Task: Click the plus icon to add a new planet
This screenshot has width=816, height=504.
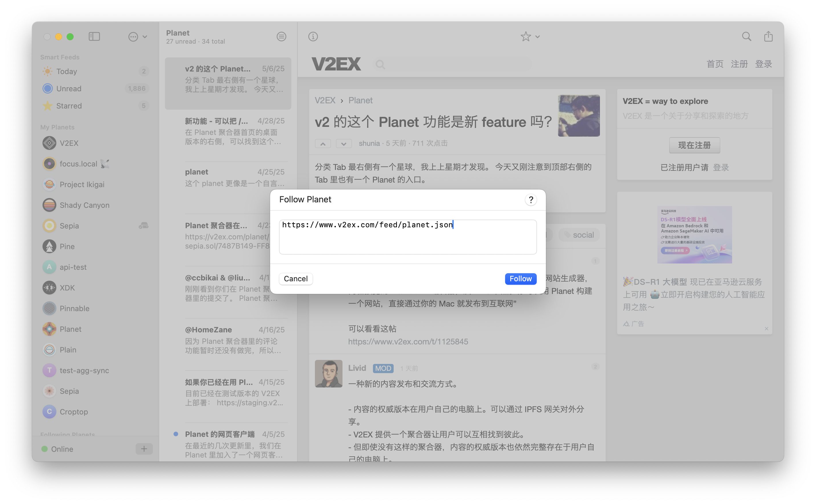Action: coord(144,449)
